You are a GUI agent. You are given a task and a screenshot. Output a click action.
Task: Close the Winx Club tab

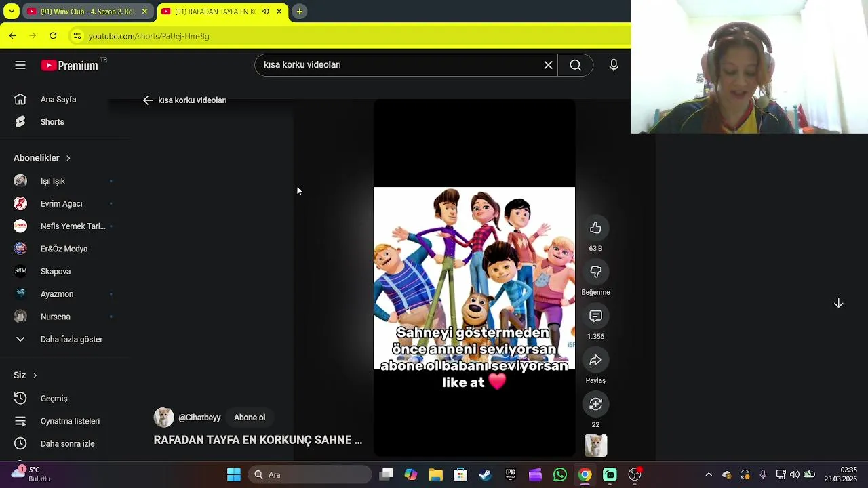[144, 12]
